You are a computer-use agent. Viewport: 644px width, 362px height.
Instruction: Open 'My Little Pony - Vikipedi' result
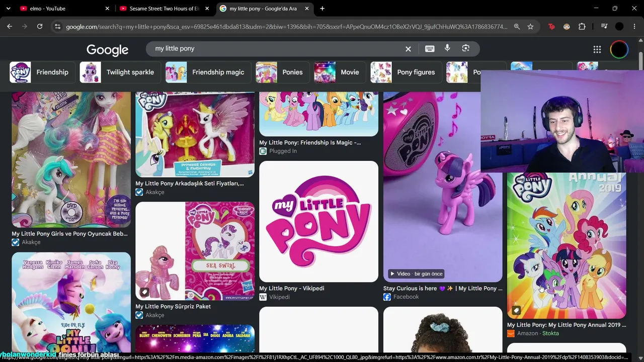click(292, 289)
